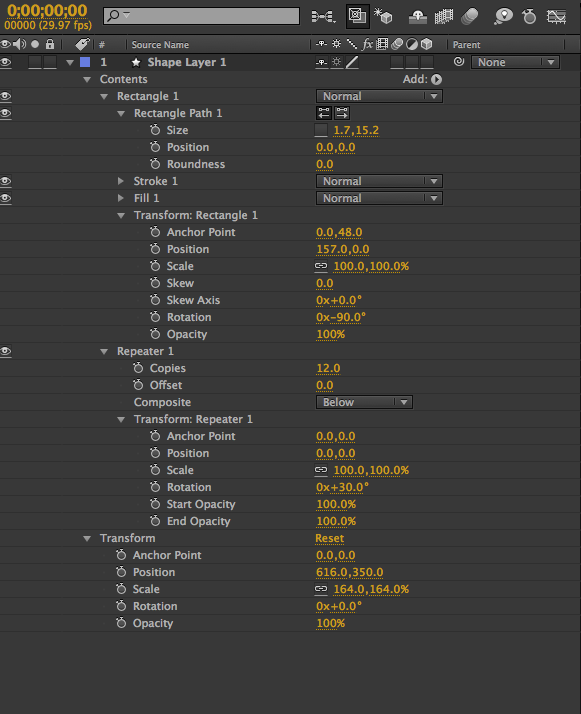The width and height of the screenshot is (581, 714).
Task: Collapse Transform: Rectangle 1 group
Action: pyautogui.click(x=121, y=215)
